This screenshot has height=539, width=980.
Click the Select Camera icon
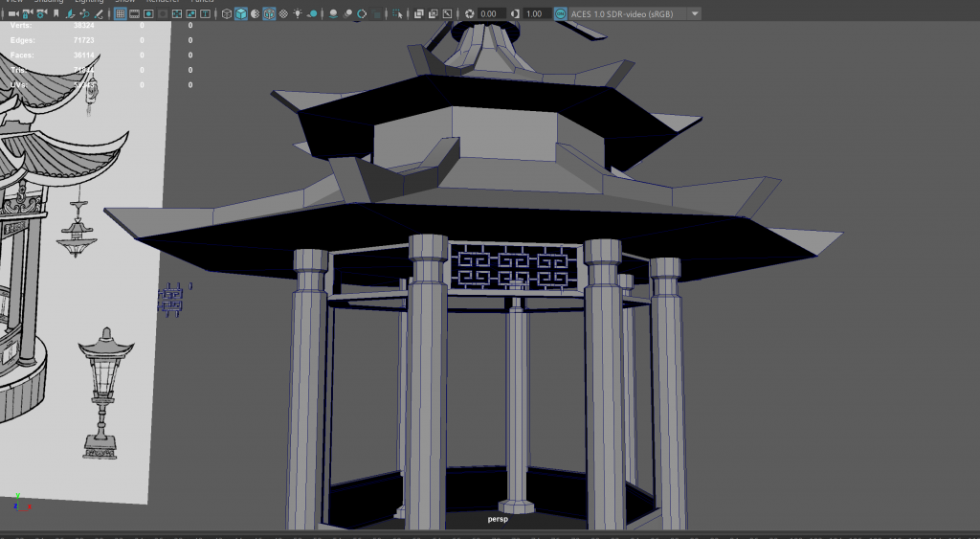[x=12, y=13]
